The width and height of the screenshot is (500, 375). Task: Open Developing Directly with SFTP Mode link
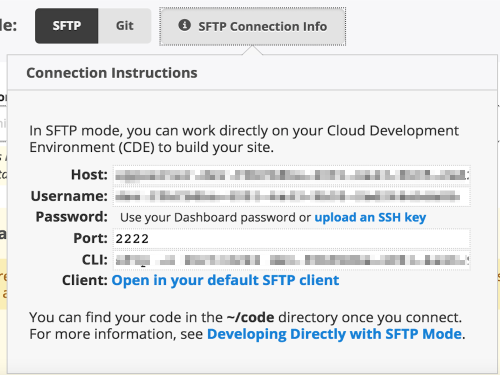[335, 334]
